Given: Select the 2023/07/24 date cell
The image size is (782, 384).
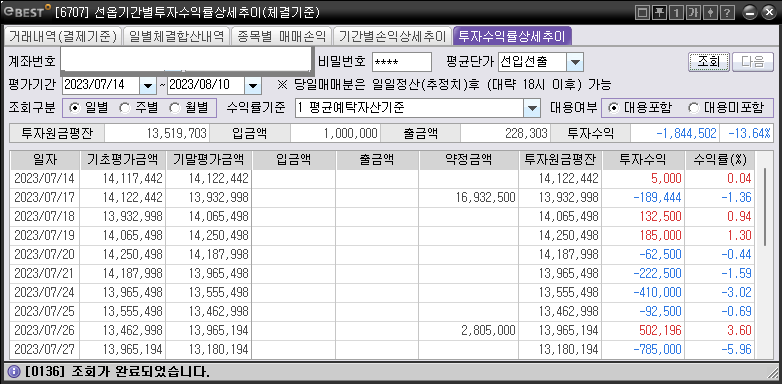Looking at the screenshot, I should [x=44, y=293].
